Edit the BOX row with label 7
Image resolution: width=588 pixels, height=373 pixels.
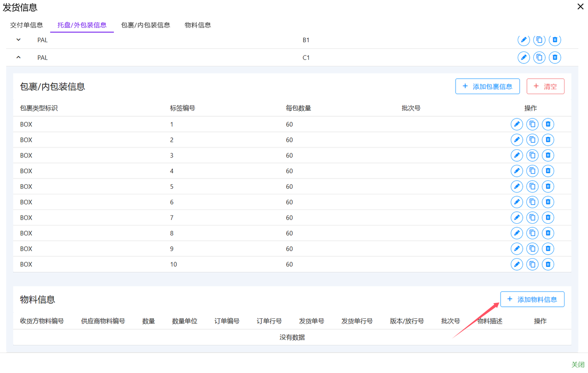click(x=517, y=218)
